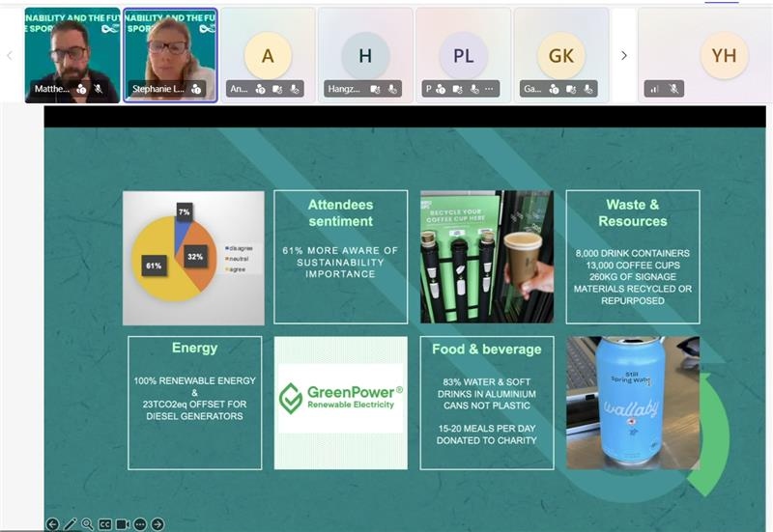773x532 pixels.
Task: Click the H participant avatar
Action: click(x=365, y=56)
